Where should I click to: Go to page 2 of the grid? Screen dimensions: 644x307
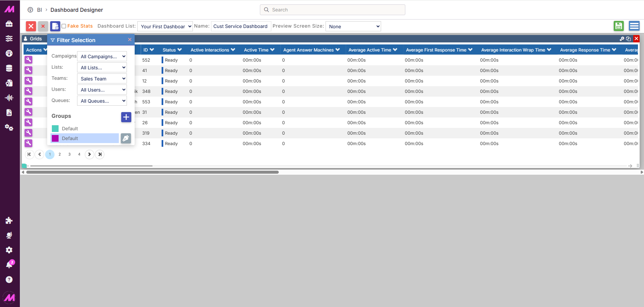(60, 154)
